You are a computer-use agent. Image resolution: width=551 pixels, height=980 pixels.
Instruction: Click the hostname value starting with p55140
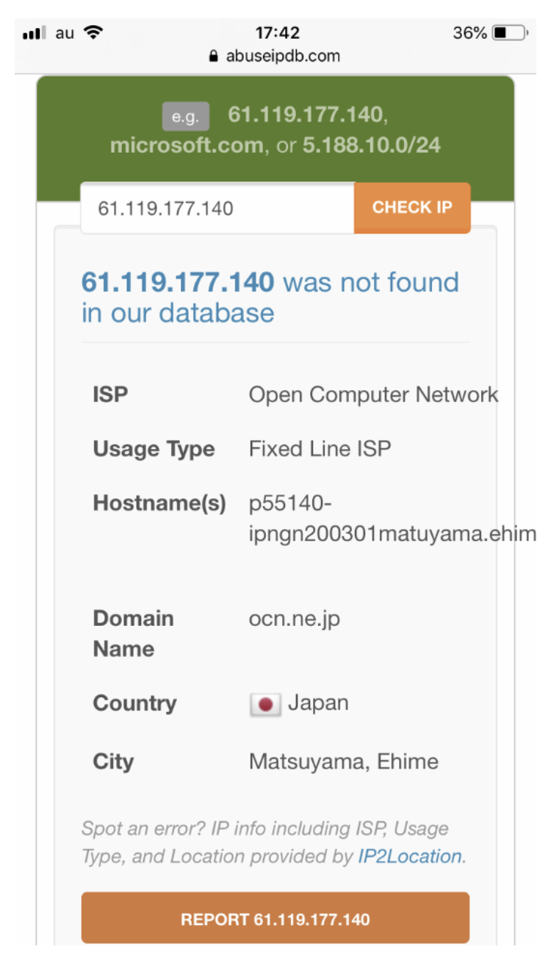click(389, 520)
